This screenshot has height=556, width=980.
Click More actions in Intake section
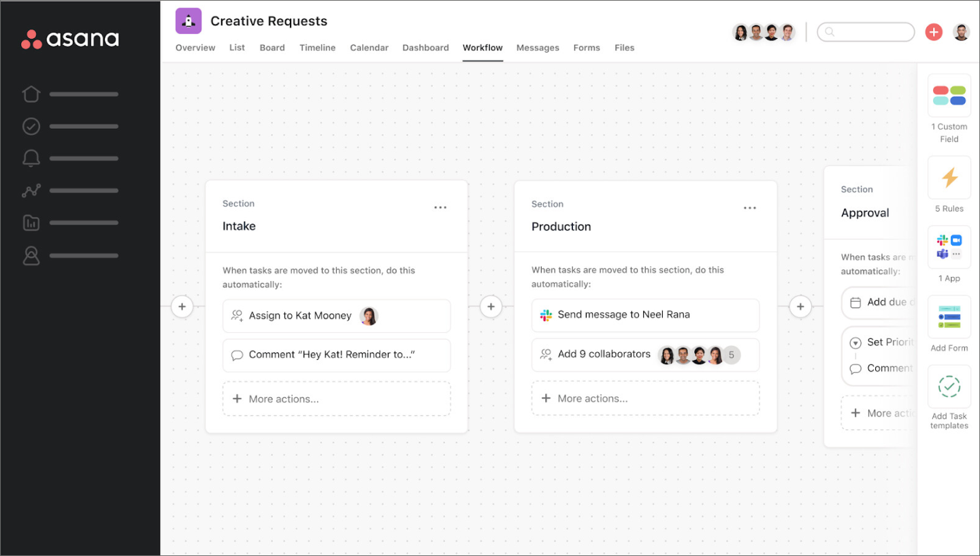point(336,399)
